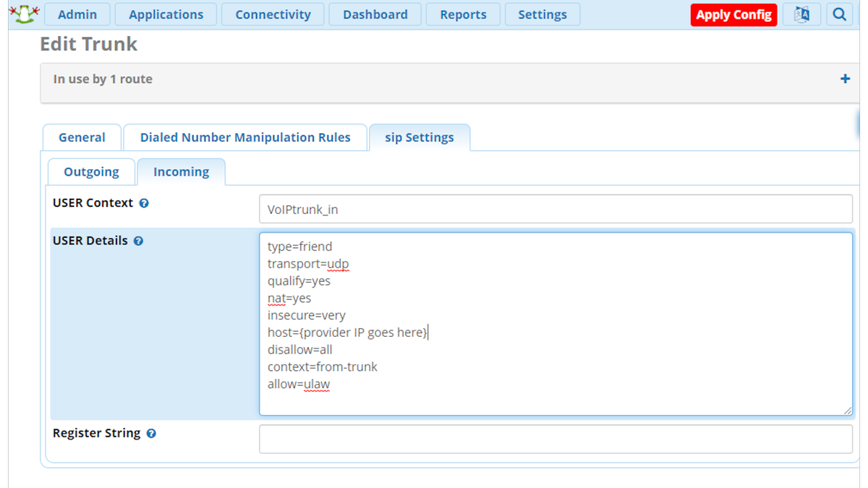Click the Apply Config button

(x=733, y=14)
